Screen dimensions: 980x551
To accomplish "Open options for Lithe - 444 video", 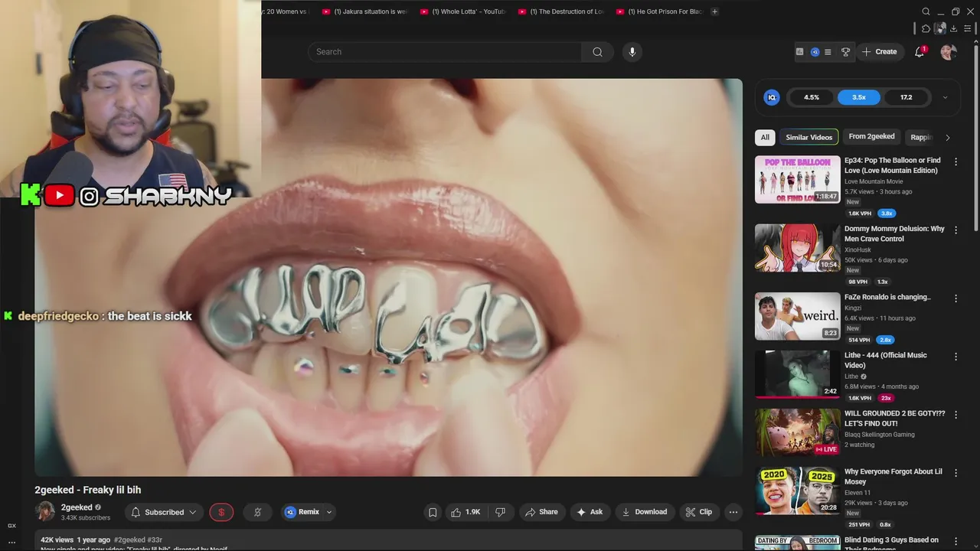I will pos(955,357).
